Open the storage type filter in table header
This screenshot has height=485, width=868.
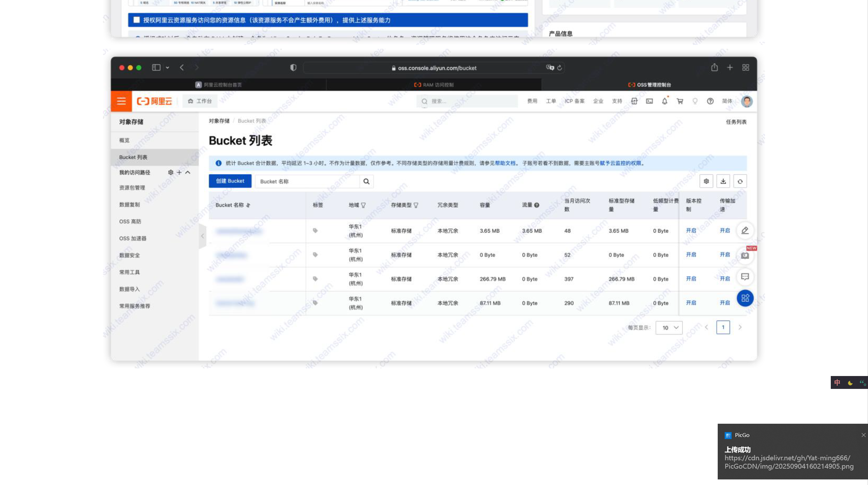pos(416,205)
